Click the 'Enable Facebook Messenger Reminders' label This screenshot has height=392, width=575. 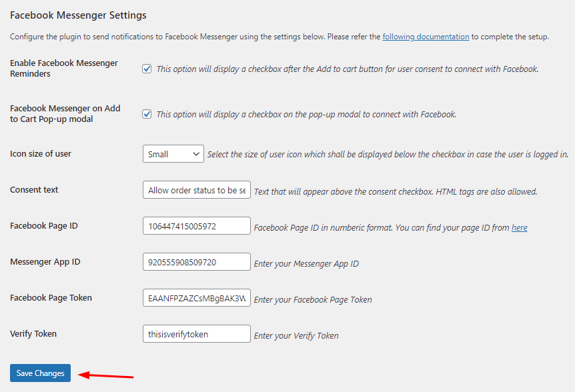(x=64, y=68)
